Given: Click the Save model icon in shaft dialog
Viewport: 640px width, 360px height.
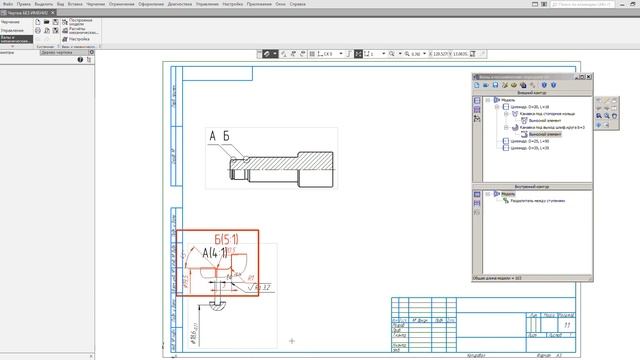Looking at the screenshot, I should click(495, 85).
